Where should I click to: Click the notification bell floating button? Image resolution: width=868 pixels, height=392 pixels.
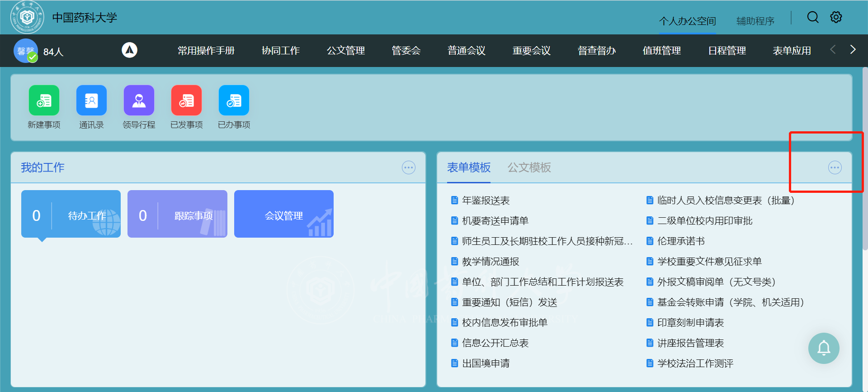click(x=824, y=348)
